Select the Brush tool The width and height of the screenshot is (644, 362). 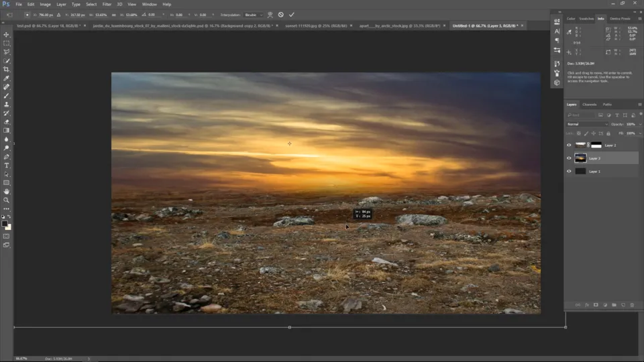(x=6, y=96)
